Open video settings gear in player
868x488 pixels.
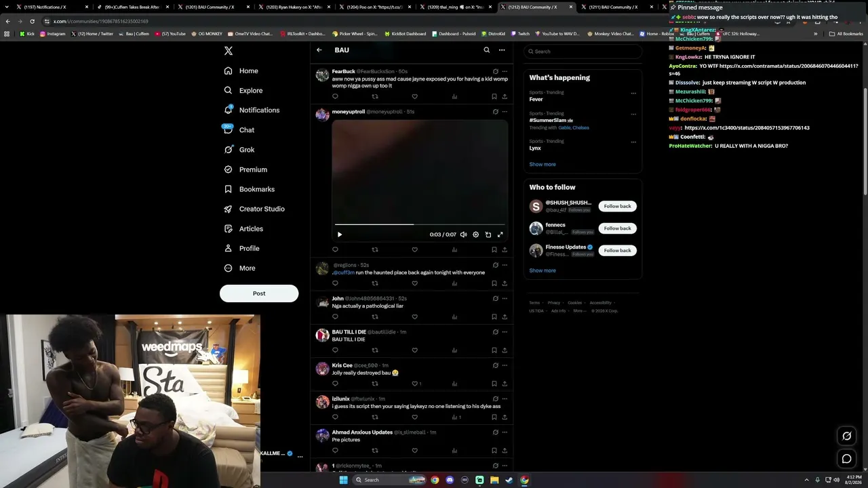pyautogui.click(x=475, y=235)
